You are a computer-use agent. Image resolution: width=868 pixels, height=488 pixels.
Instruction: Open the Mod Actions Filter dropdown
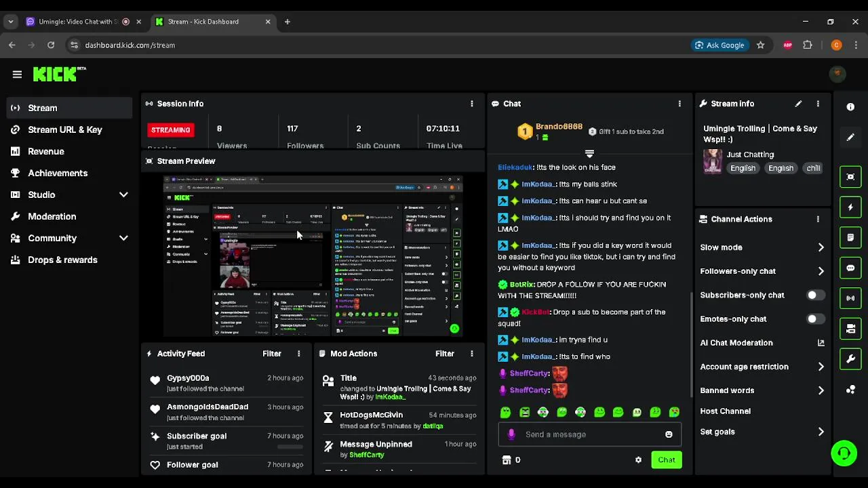[x=445, y=354]
